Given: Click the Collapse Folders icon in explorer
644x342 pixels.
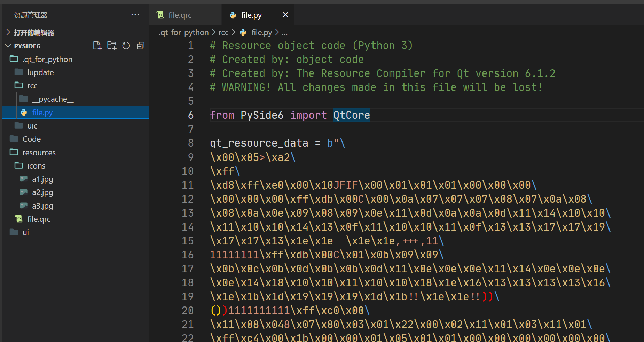Looking at the screenshot, I should pyautogui.click(x=141, y=46).
